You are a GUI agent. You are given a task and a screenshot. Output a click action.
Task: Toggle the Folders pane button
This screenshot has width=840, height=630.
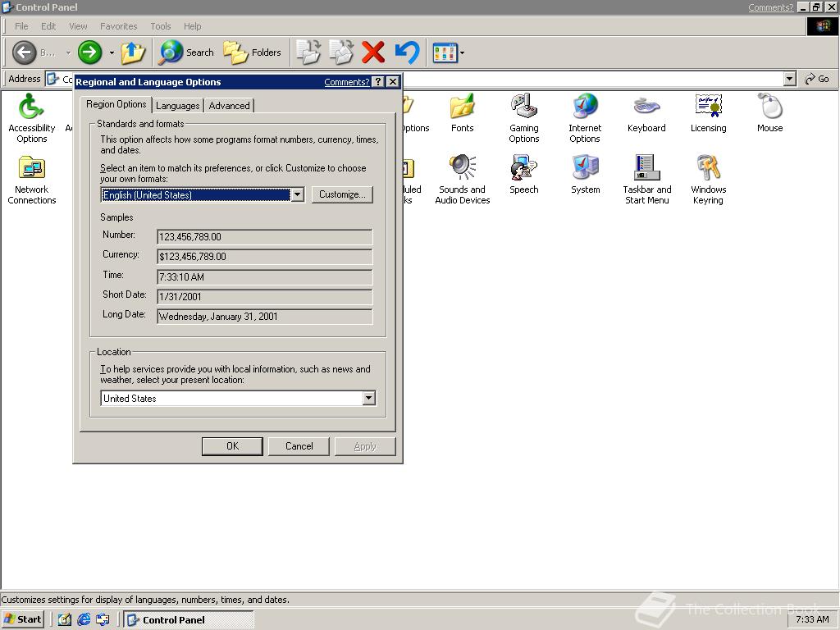[x=252, y=52]
